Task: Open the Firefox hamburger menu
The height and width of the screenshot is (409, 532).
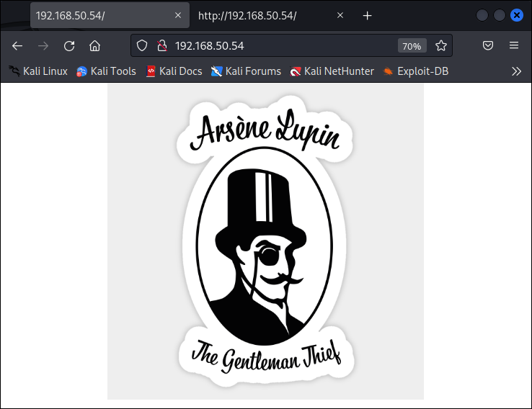Action: tap(514, 45)
